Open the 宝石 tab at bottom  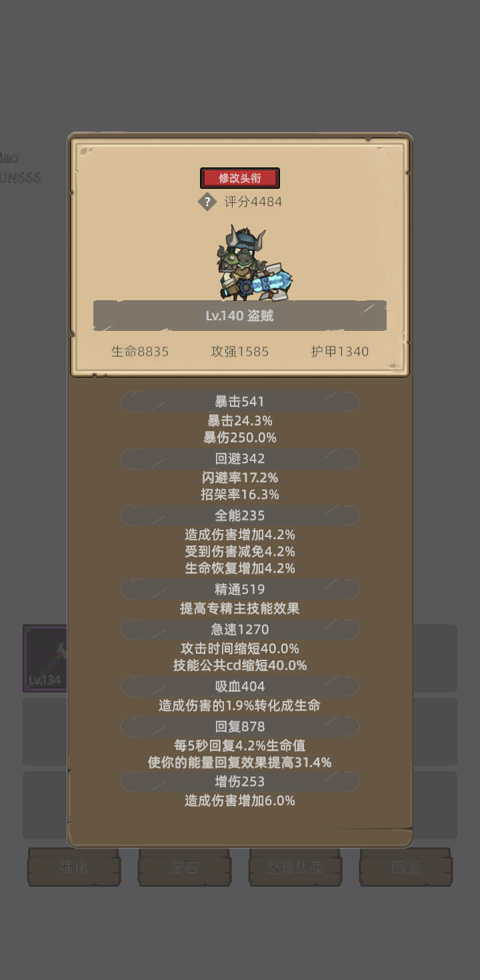(185, 867)
